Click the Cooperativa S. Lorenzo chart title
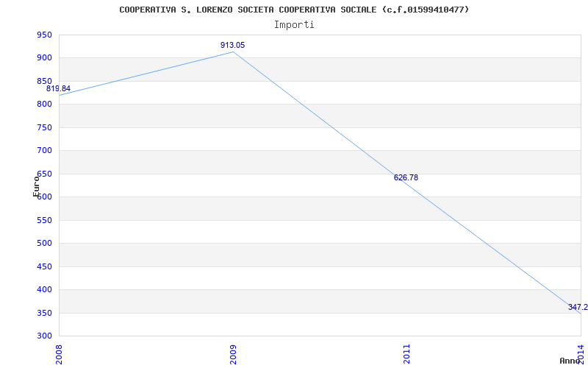Image resolution: width=588 pixels, height=368 pixels. click(x=294, y=10)
